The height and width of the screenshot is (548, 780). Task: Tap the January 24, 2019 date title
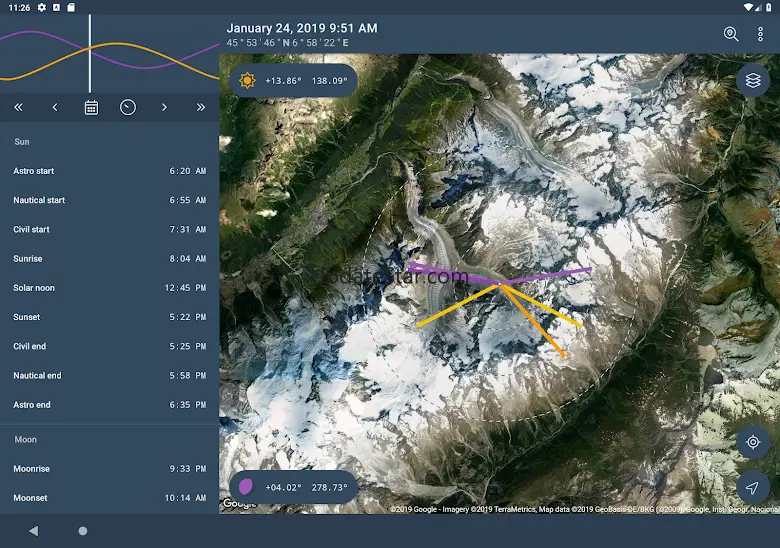pos(301,28)
